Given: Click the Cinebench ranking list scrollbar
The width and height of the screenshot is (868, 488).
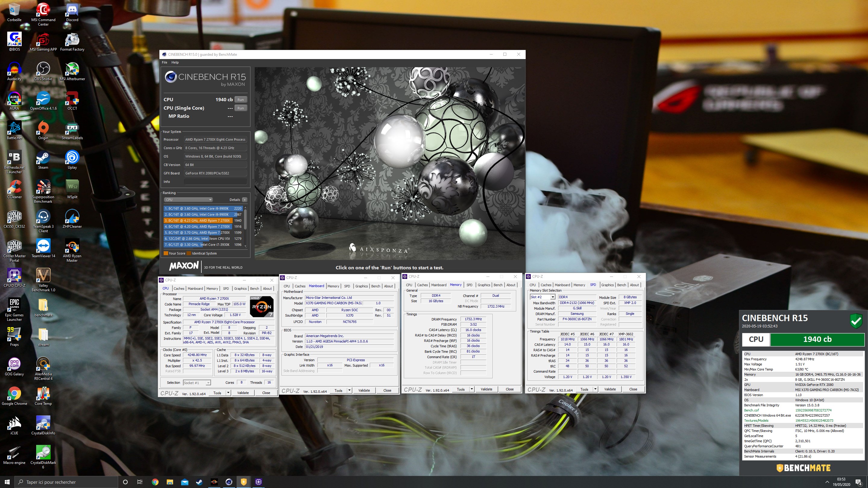Looking at the screenshot, I should tap(245, 226).
